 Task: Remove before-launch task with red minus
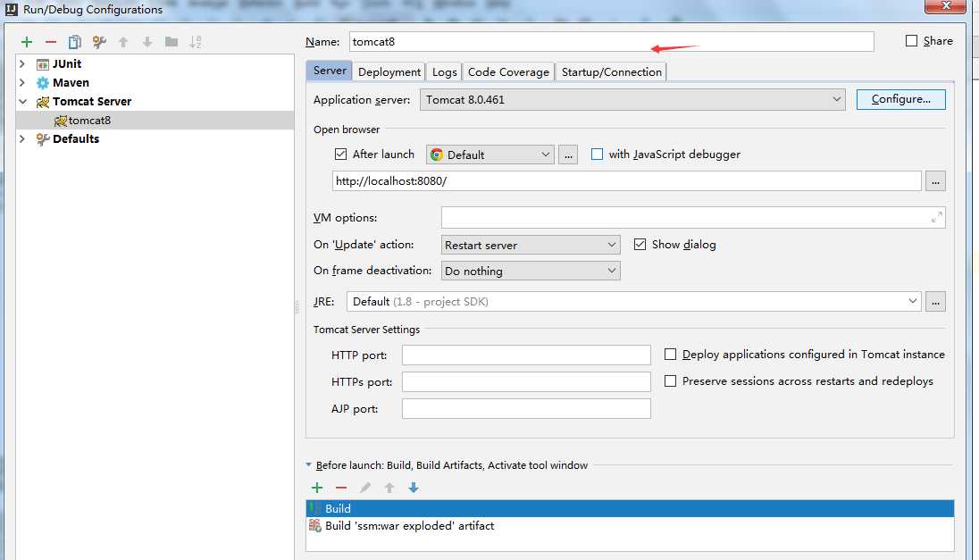tap(341, 488)
